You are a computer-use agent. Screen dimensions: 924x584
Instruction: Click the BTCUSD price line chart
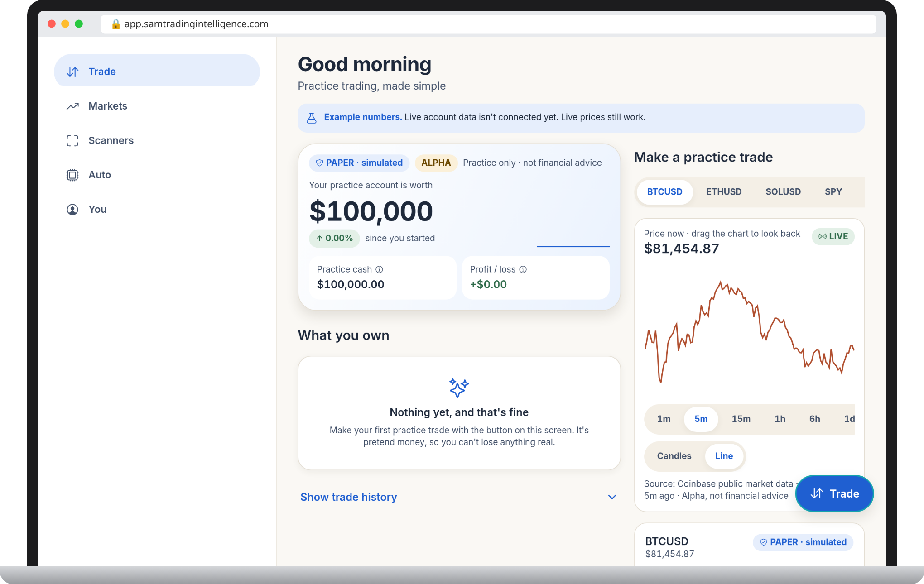(749, 333)
